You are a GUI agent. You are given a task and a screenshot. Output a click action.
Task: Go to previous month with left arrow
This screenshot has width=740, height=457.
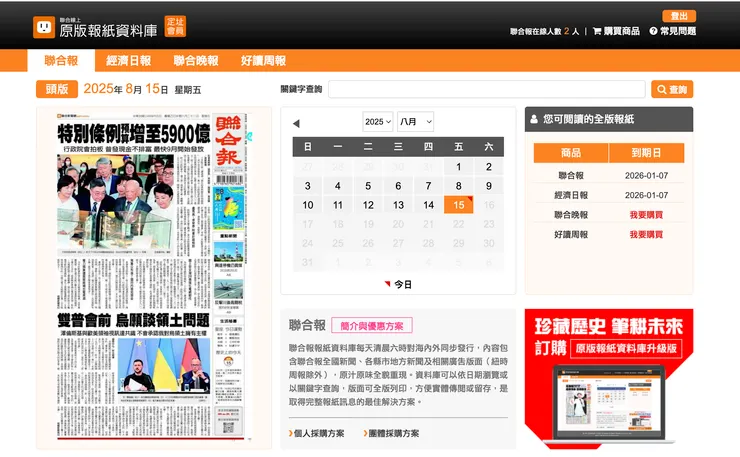click(296, 123)
